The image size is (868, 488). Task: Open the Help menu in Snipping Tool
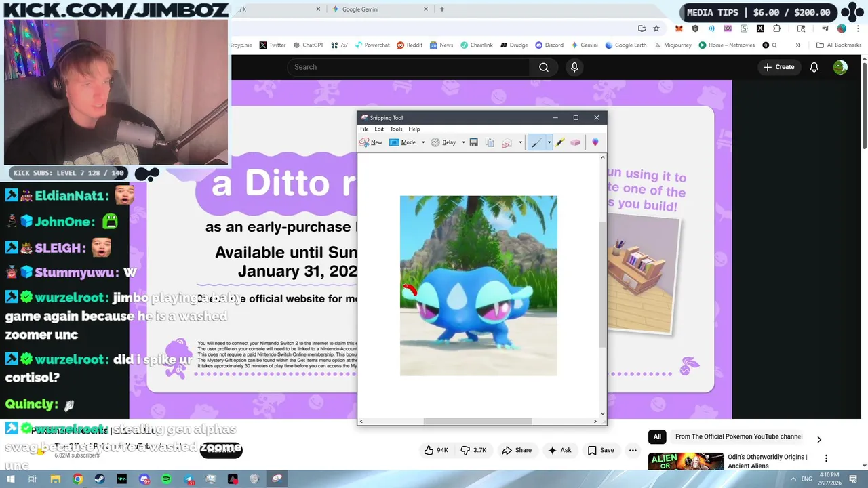(x=414, y=129)
